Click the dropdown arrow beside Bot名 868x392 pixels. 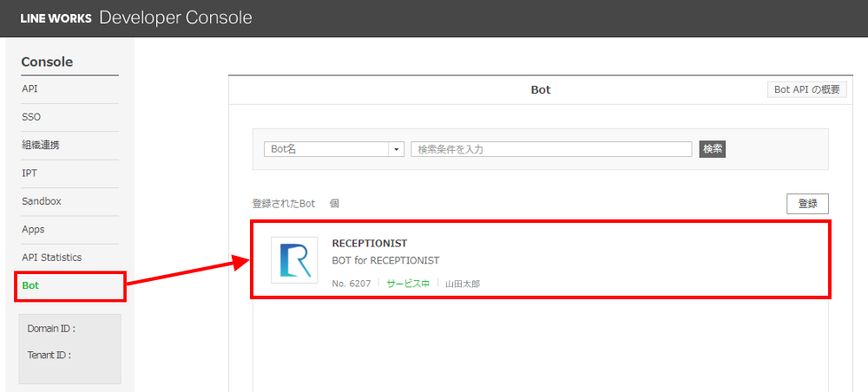[398, 149]
